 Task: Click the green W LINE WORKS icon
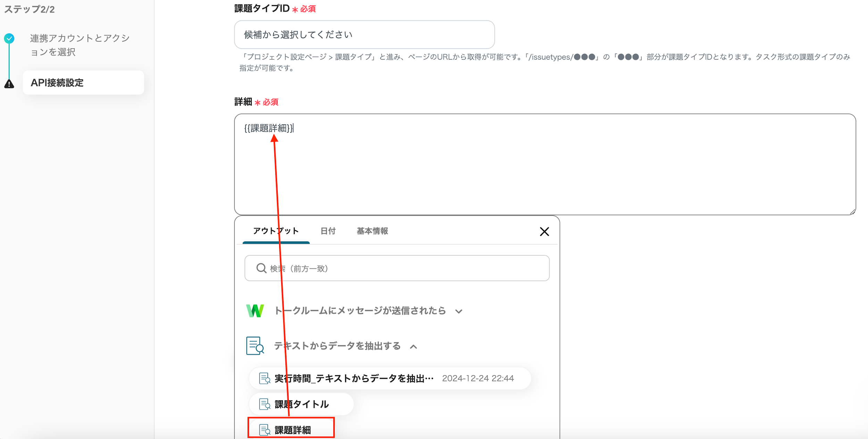(x=255, y=310)
